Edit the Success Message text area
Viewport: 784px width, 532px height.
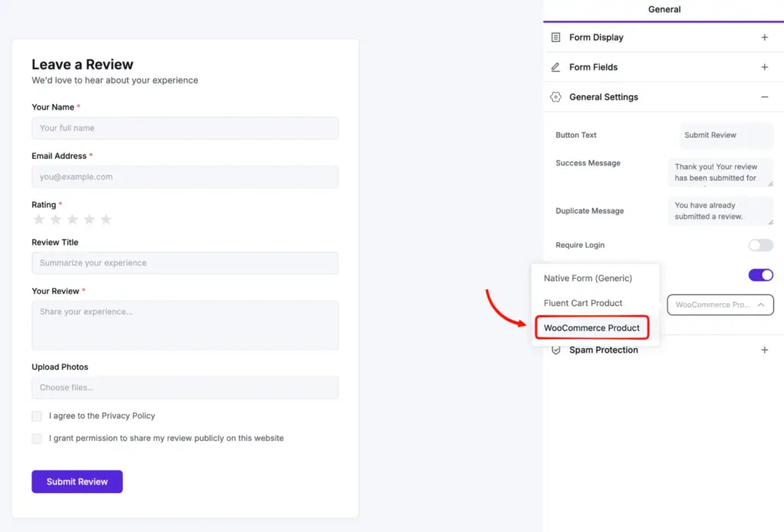[720, 172]
